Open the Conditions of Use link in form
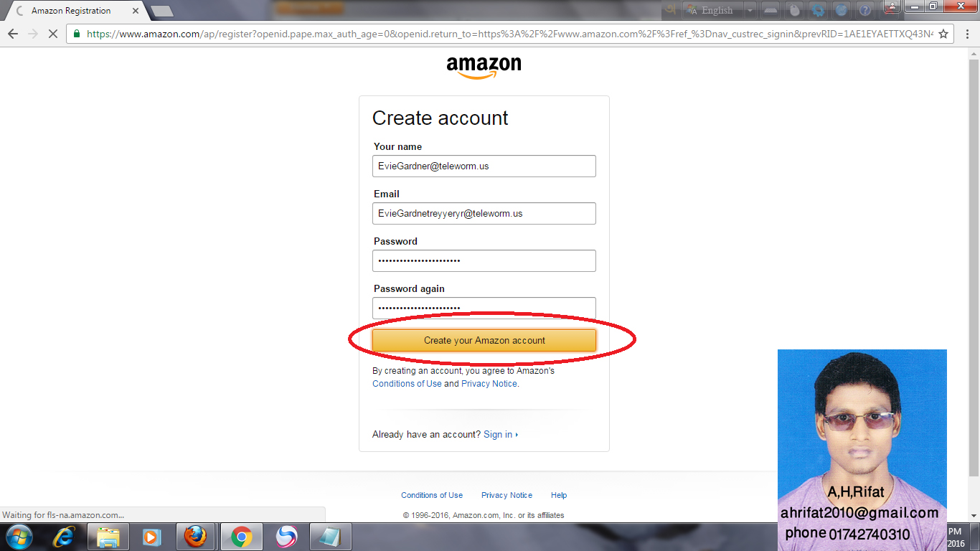This screenshot has height=551, width=980. click(x=407, y=384)
